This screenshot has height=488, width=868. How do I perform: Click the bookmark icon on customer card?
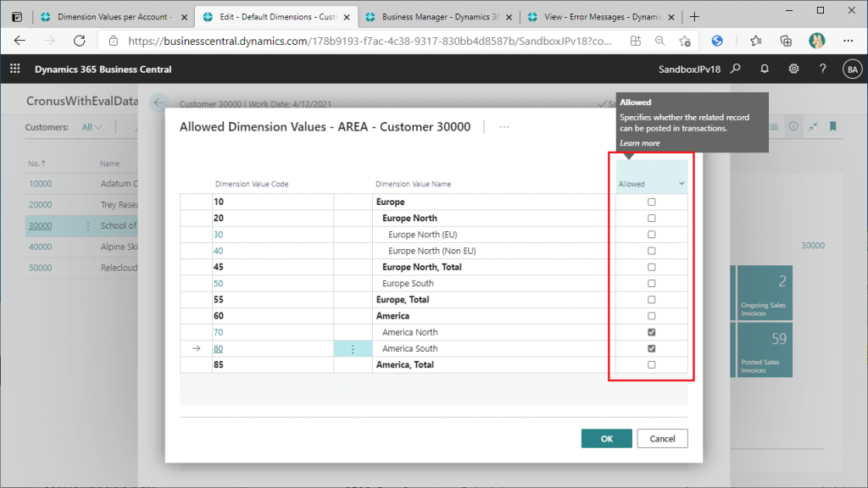click(833, 126)
